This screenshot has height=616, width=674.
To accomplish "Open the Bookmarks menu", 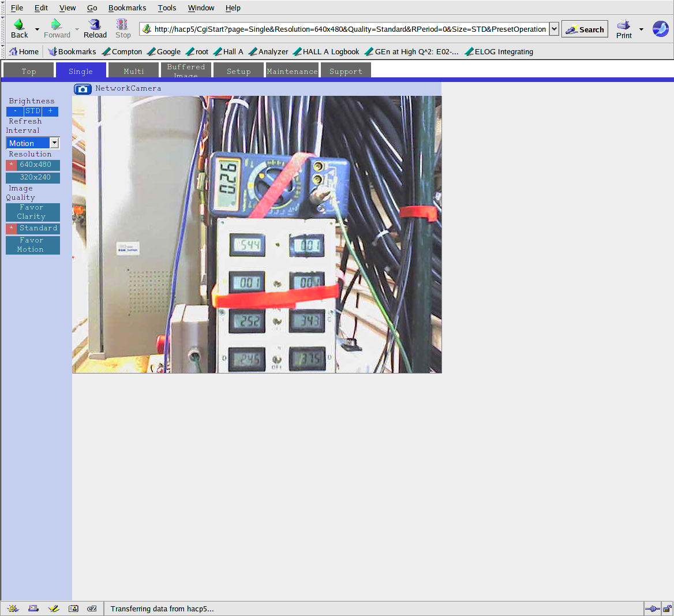I will pyautogui.click(x=127, y=8).
